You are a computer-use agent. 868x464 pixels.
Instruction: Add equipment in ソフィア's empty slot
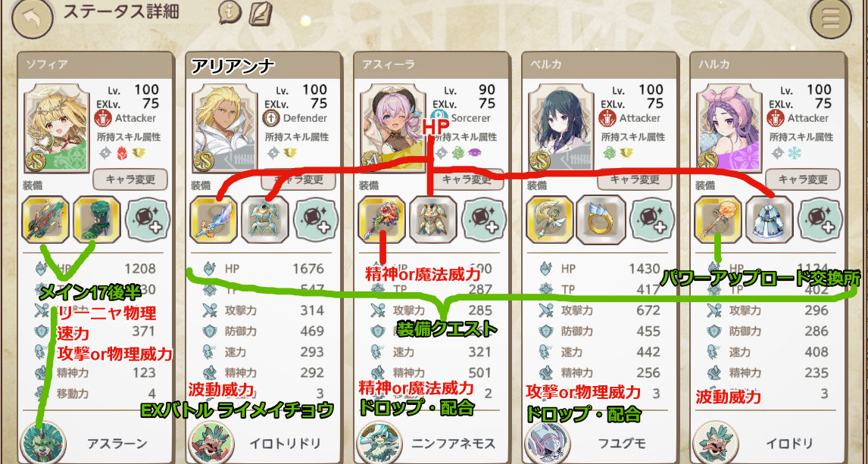tap(148, 220)
